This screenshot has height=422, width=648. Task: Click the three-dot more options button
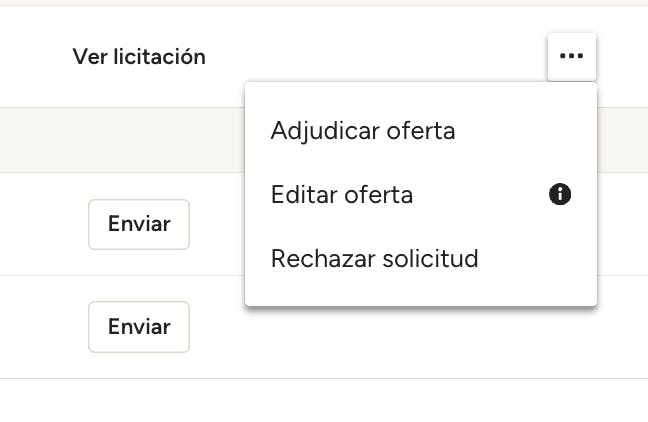click(x=571, y=57)
